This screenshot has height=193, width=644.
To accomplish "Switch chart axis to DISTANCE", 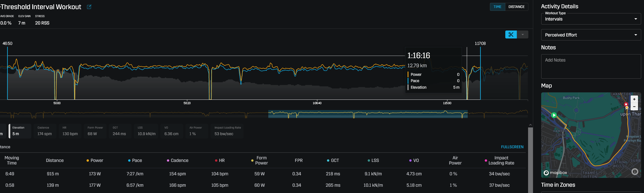I will [516, 7].
